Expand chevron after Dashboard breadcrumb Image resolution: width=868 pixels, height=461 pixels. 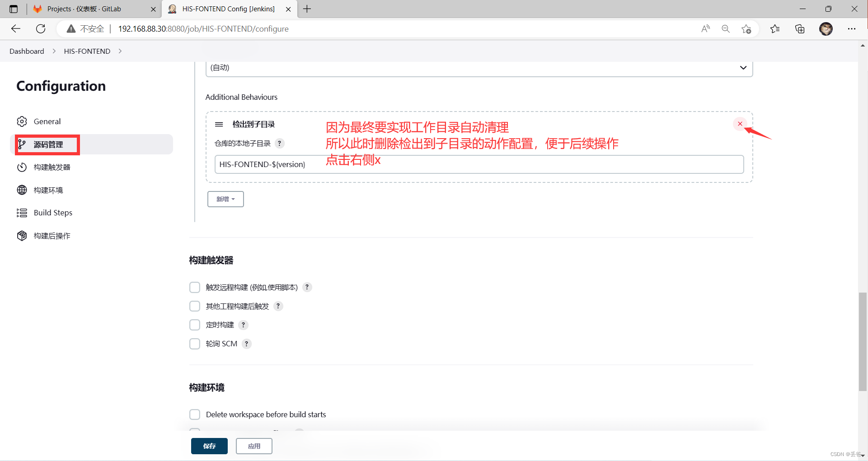click(54, 51)
